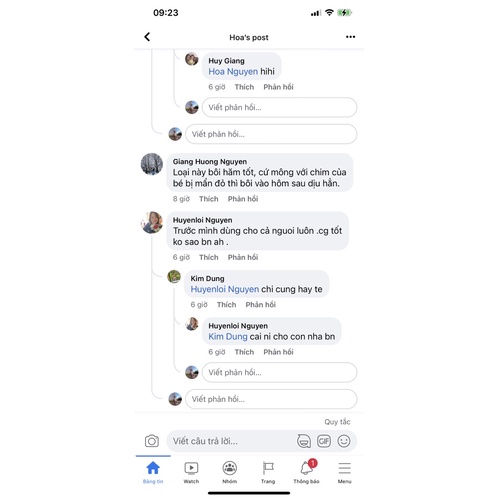
Task: Tap the back arrow icon
Action: pos(147,37)
